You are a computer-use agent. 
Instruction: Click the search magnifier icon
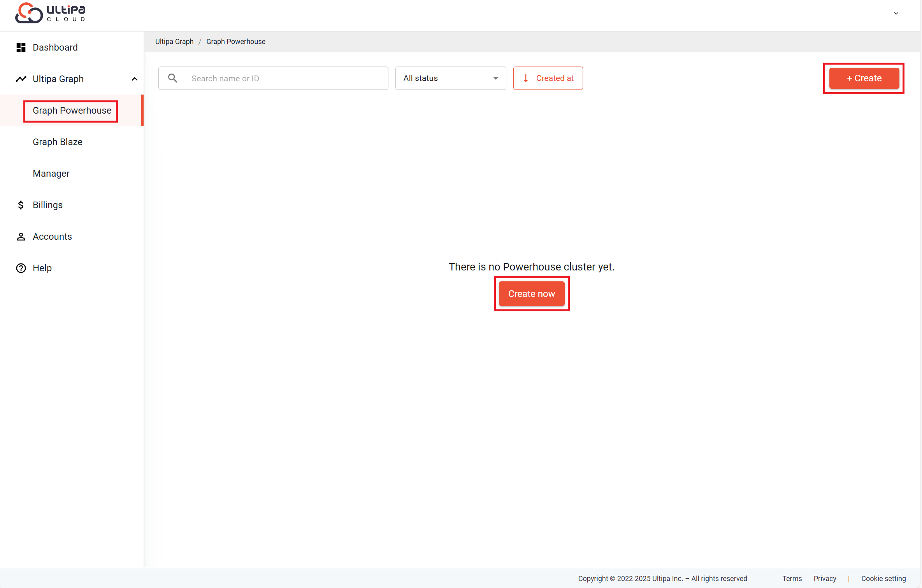[x=173, y=78]
